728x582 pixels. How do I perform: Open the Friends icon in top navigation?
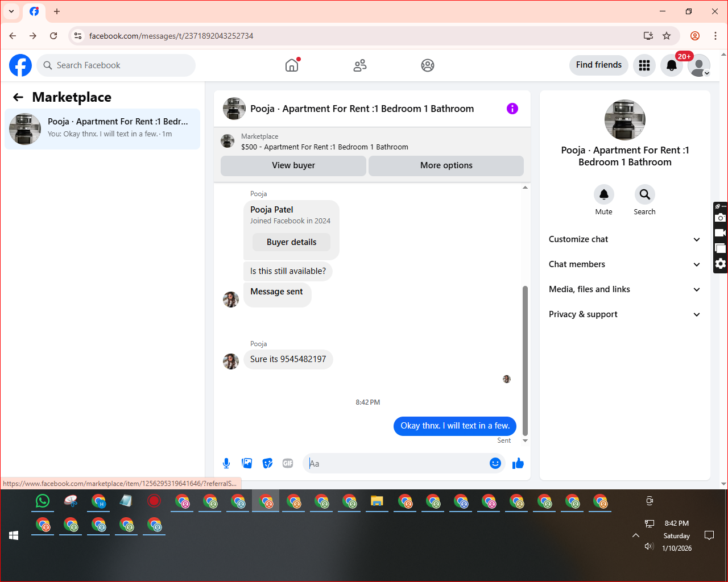(x=360, y=65)
